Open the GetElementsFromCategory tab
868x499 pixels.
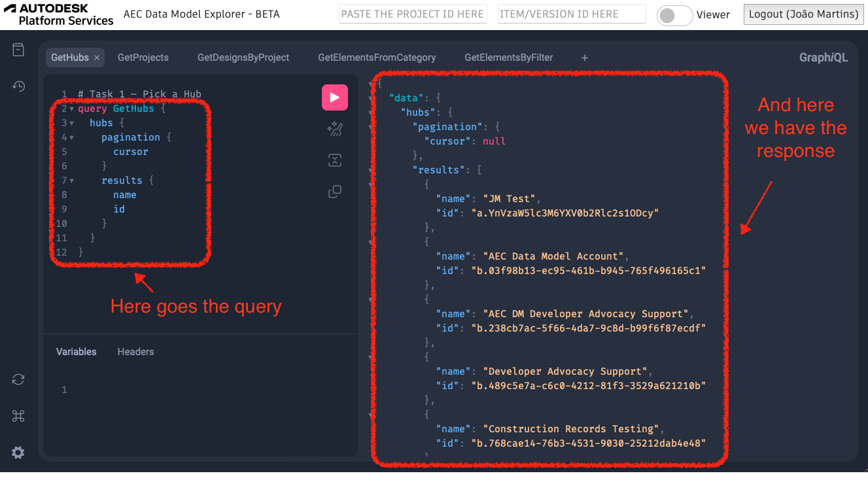point(377,58)
